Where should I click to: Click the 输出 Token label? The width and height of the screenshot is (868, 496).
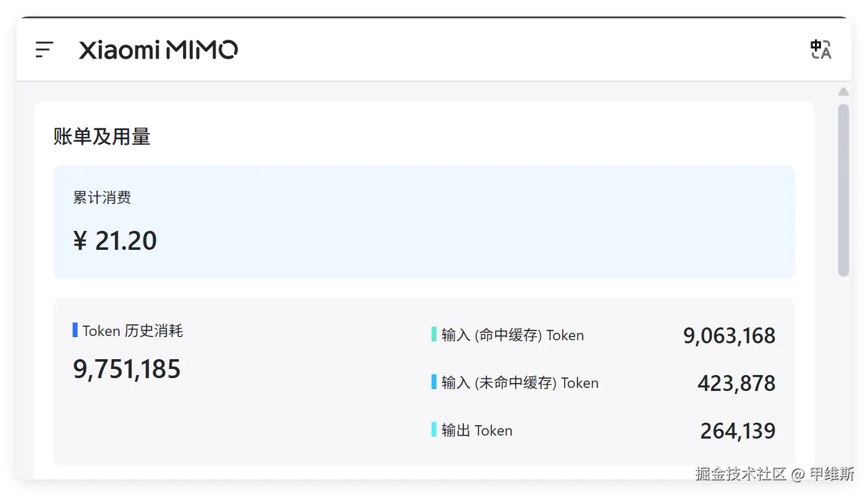pyautogui.click(x=477, y=431)
